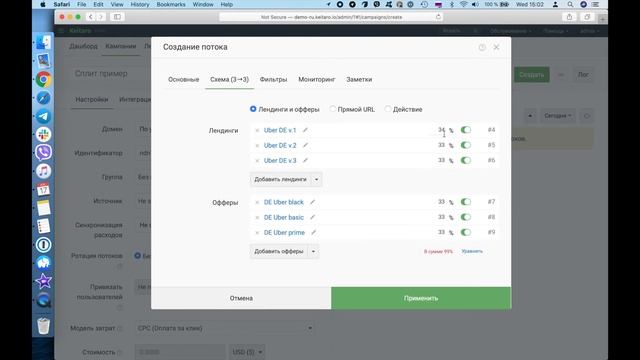Click the Применить button
This screenshot has width=640, height=360.
[x=421, y=298]
